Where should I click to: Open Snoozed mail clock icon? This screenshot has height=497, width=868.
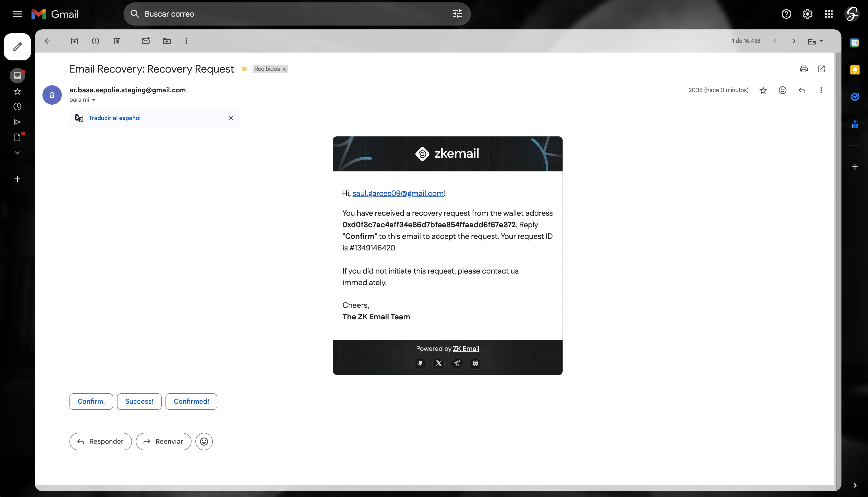point(17,107)
